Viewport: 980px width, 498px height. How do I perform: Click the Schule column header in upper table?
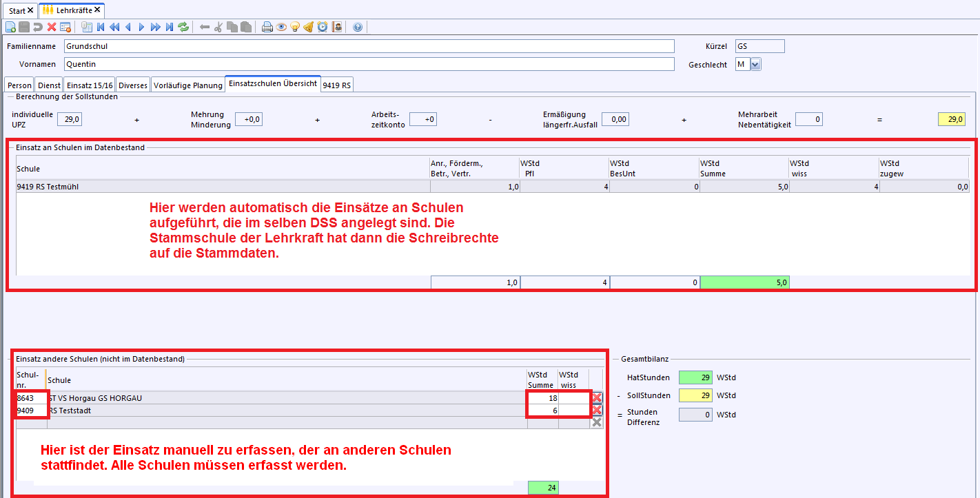pos(223,168)
